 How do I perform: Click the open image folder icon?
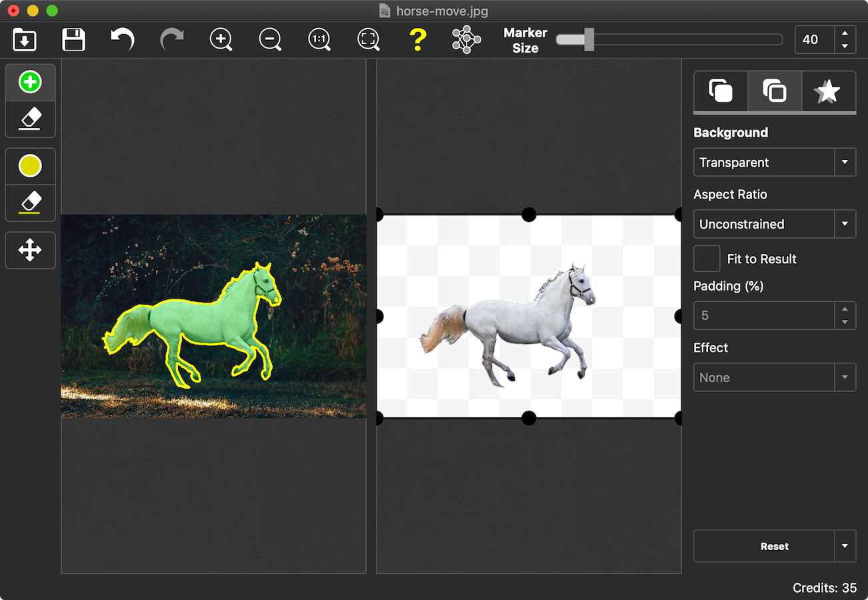click(25, 40)
